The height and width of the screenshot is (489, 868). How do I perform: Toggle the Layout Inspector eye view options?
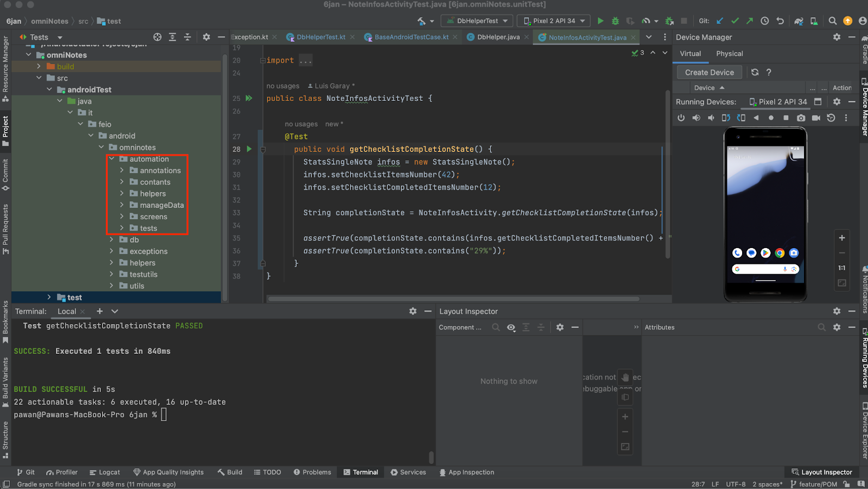pyautogui.click(x=511, y=327)
